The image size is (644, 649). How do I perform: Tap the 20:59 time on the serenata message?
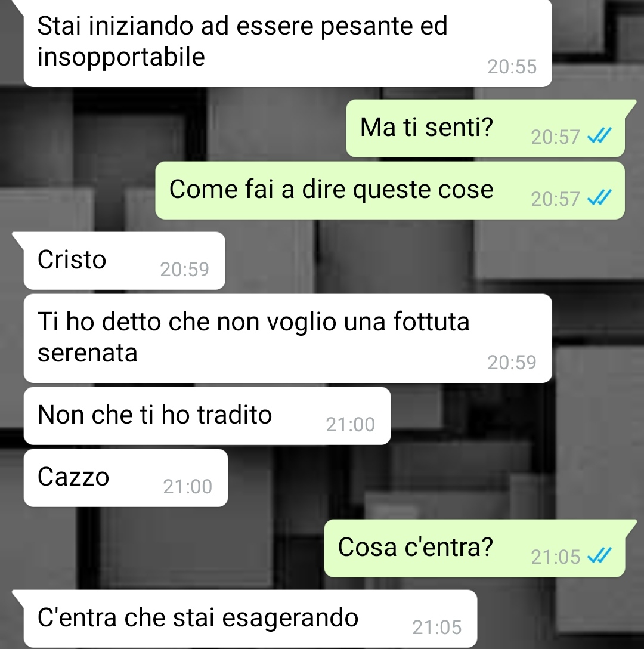click(x=512, y=363)
